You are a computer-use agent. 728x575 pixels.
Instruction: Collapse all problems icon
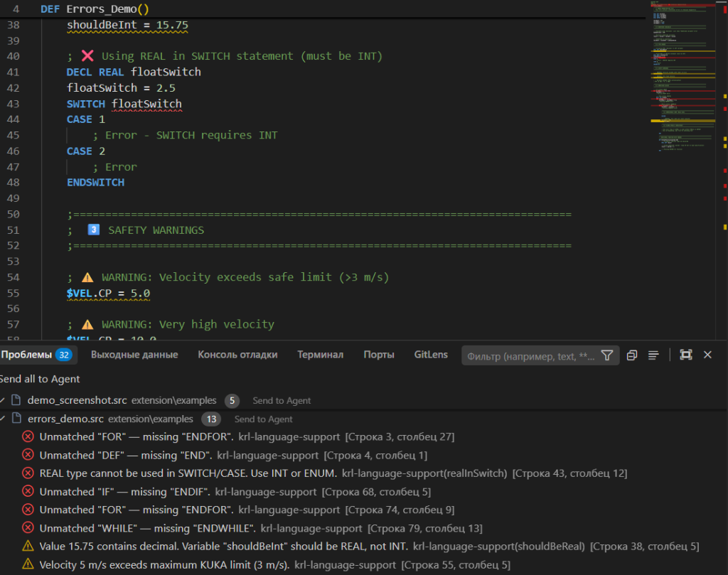(x=631, y=355)
